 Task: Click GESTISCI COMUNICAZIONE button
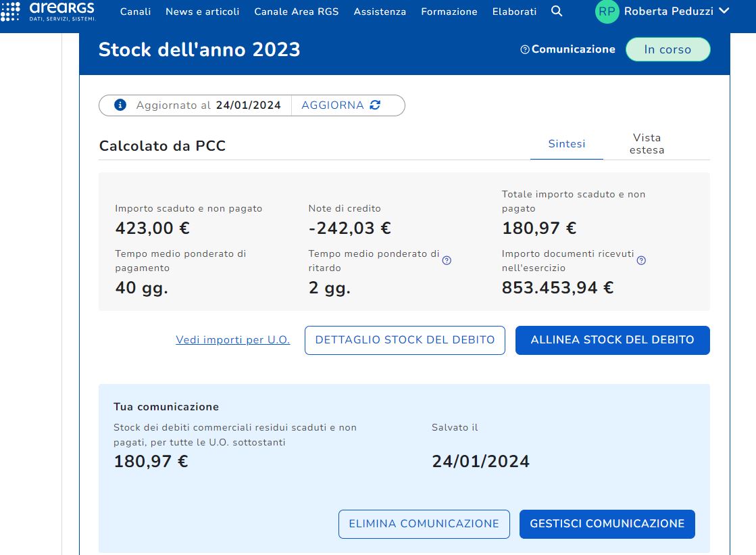coord(607,524)
